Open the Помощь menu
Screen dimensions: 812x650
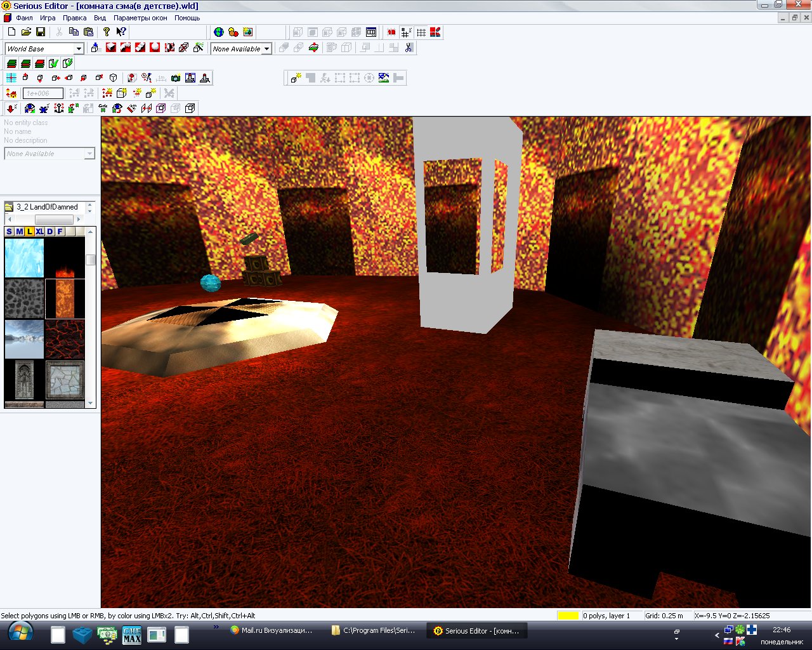(x=187, y=18)
